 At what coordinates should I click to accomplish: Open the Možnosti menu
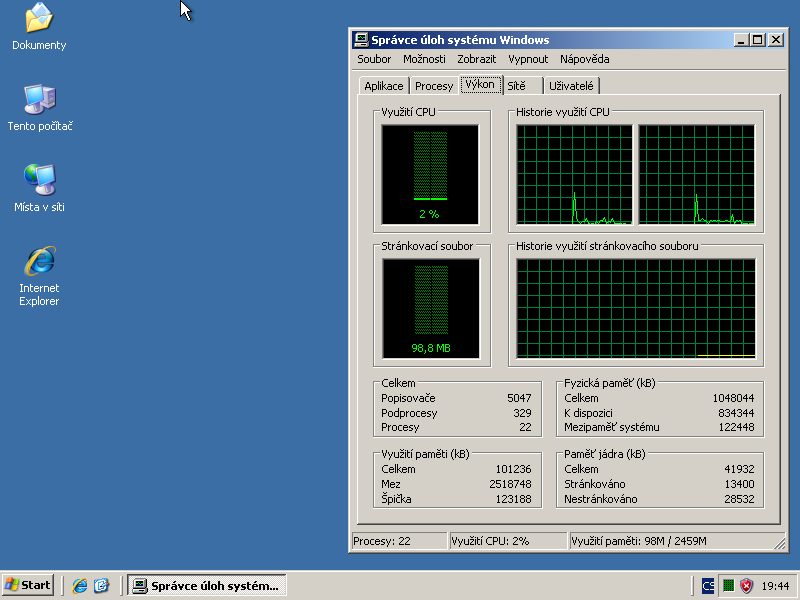click(424, 59)
